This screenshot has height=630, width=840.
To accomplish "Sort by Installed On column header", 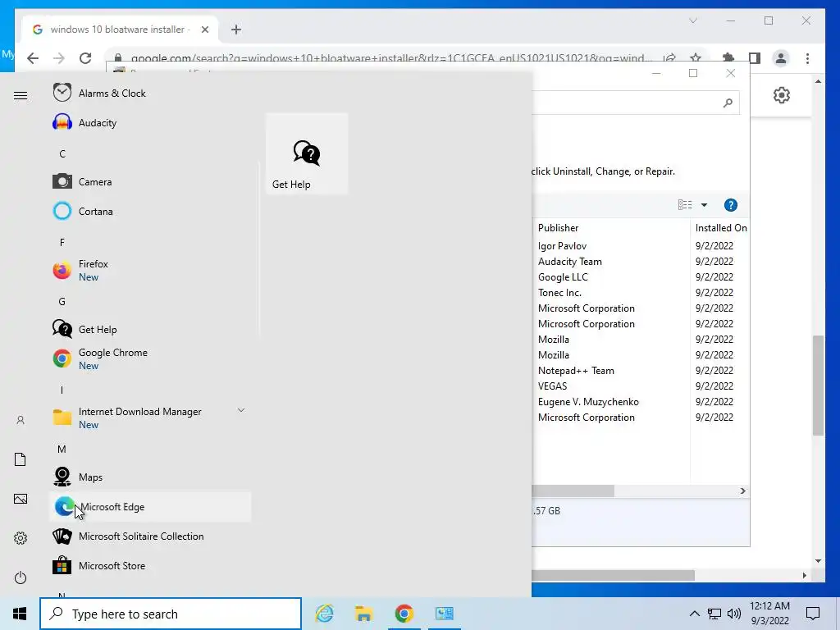I will click(x=720, y=228).
